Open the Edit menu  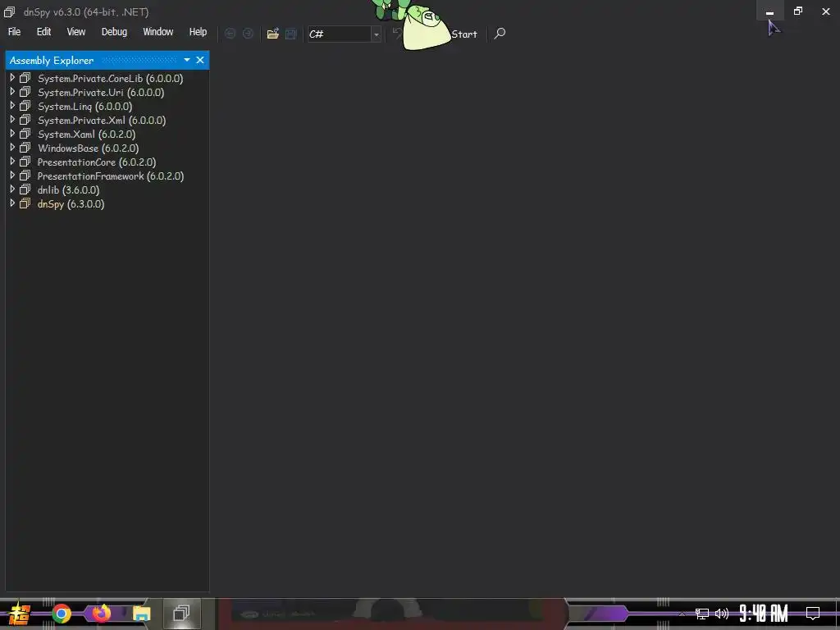[44, 32]
